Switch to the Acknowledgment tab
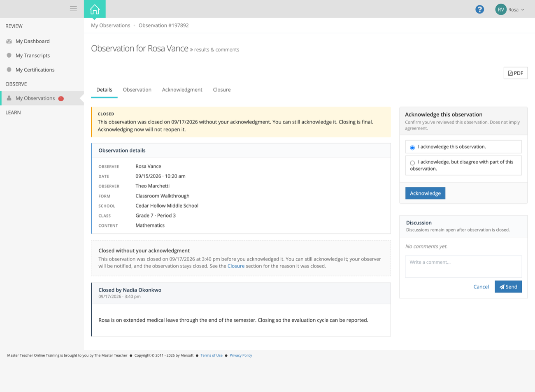 point(182,90)
